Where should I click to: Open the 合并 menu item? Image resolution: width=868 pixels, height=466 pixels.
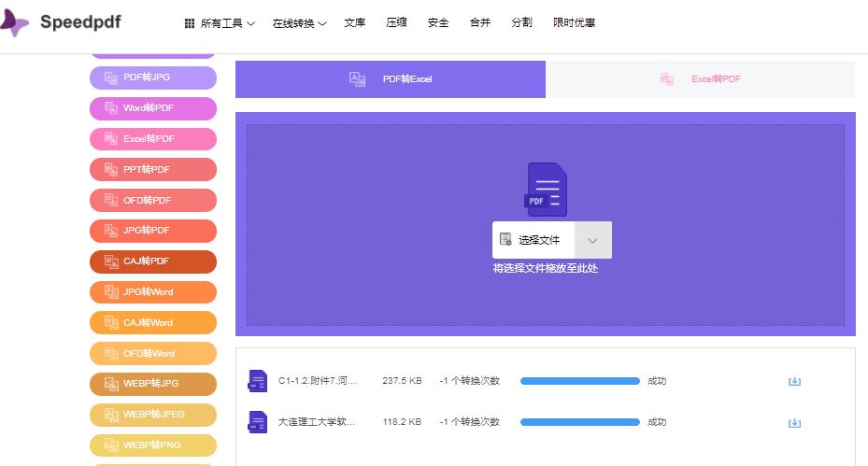(480, 22)
